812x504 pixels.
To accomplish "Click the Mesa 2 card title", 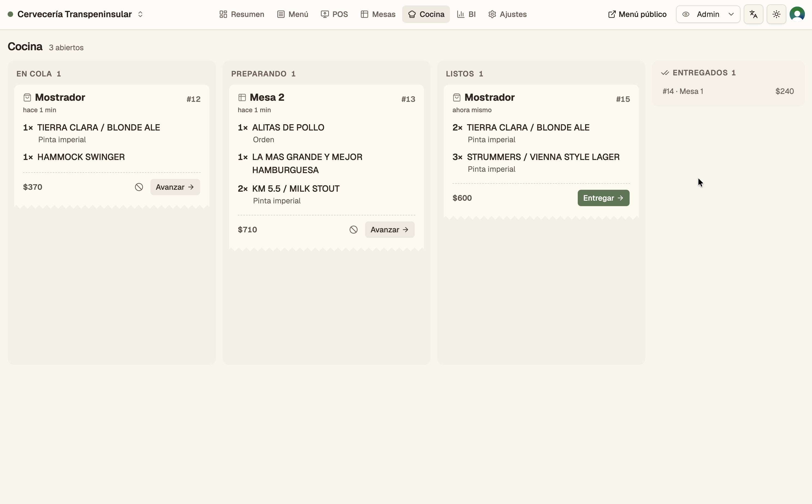I will [267, 97].
